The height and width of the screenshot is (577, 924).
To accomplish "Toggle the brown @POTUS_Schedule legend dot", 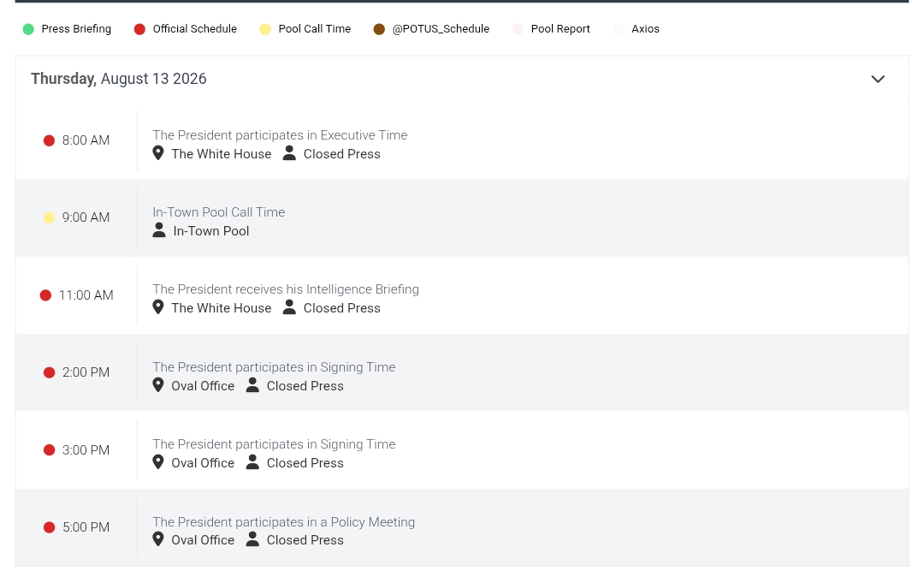I will pyautogui.click(x=379, y=29).
